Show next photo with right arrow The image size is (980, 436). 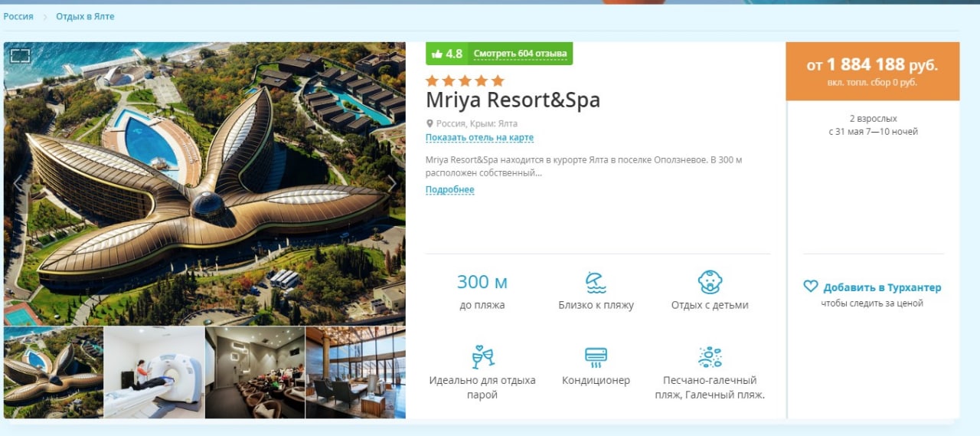391,183
